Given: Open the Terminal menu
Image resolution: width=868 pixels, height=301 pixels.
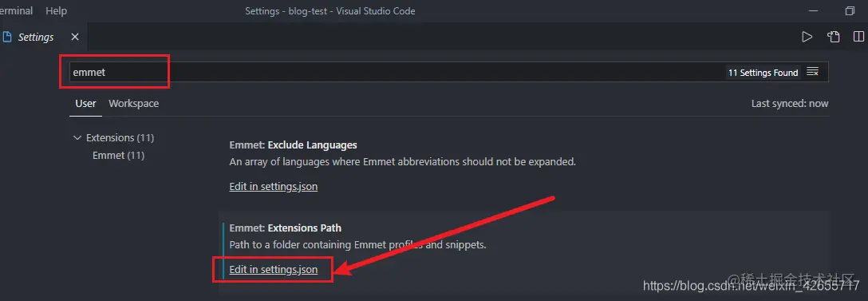Looking at the screenshot, I should pyautogui.click(x=16, y=10).
